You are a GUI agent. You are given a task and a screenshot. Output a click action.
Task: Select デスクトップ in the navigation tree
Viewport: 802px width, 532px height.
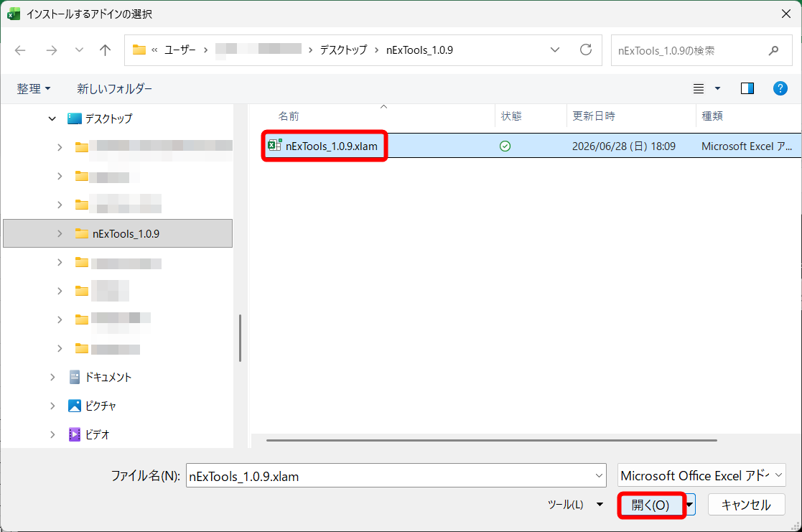(x=108, y=118)
